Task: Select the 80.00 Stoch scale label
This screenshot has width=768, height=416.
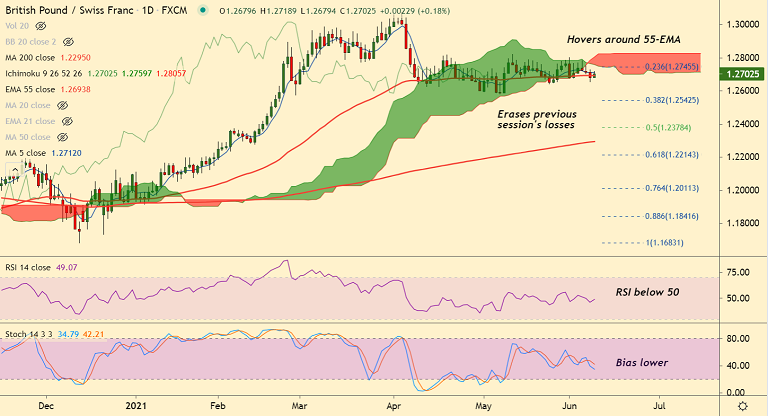Action: click(738, 339)
